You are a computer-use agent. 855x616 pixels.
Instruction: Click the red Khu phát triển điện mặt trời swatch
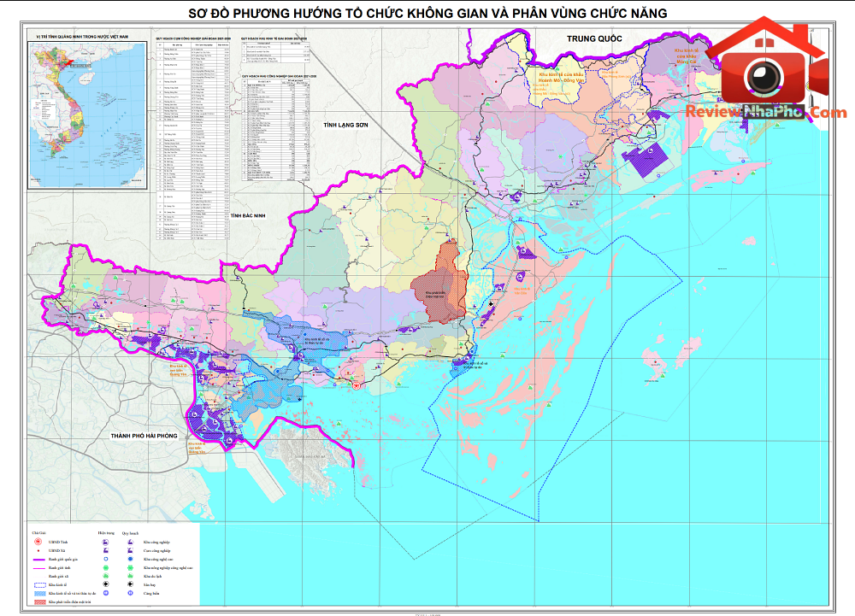coord(38,601)
